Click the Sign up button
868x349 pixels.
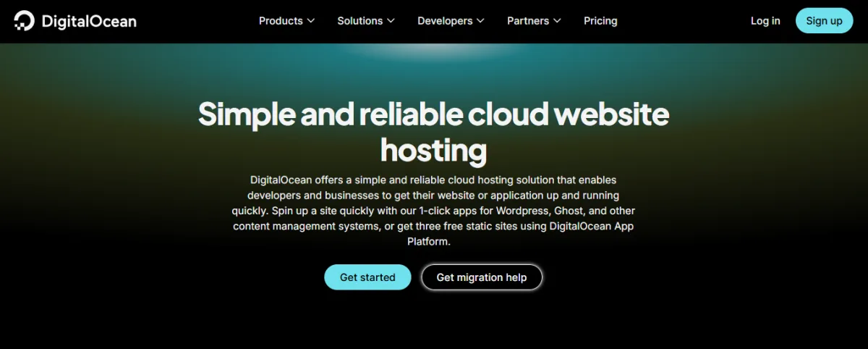pyautogui.click(x=824, y=21)
